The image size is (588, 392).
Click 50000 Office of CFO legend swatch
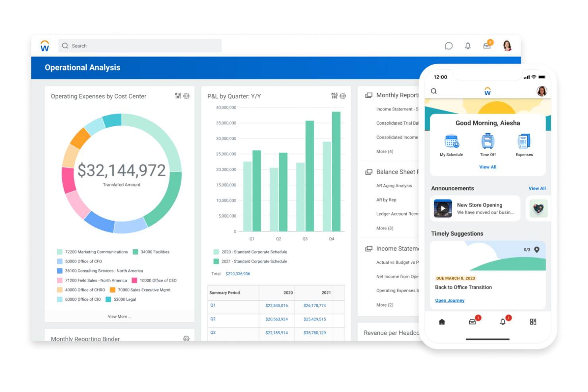click(60, 261)
